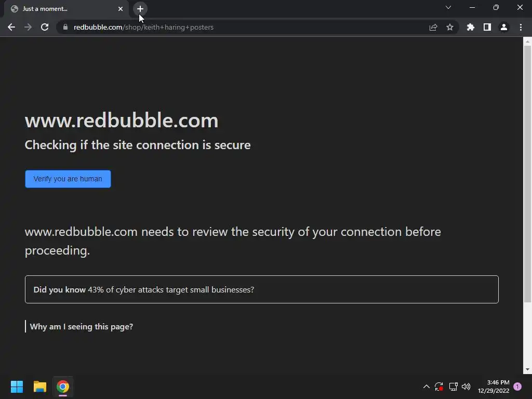Screen dimensions: 532x399
Task: Share this page using the share icon
Action: tap(433, 27)
